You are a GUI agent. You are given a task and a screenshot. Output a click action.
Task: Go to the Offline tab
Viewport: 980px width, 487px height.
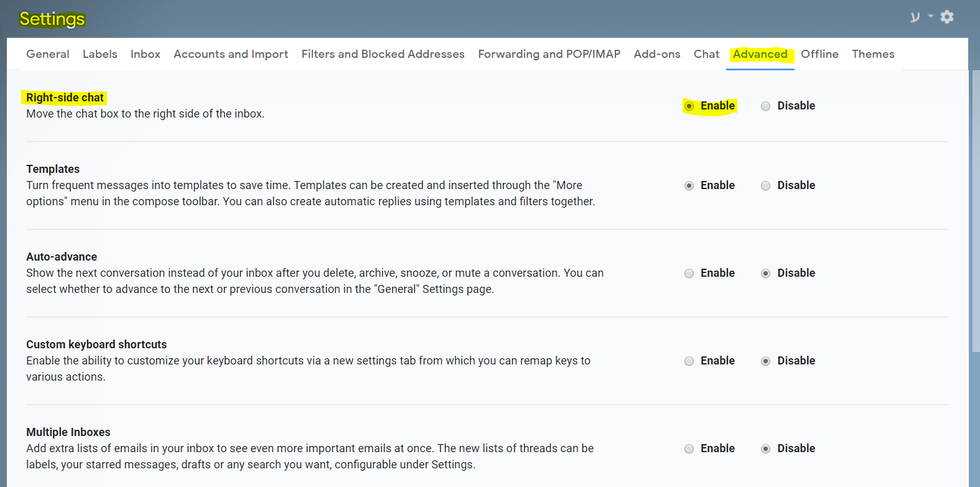click(x=819, y=54)
